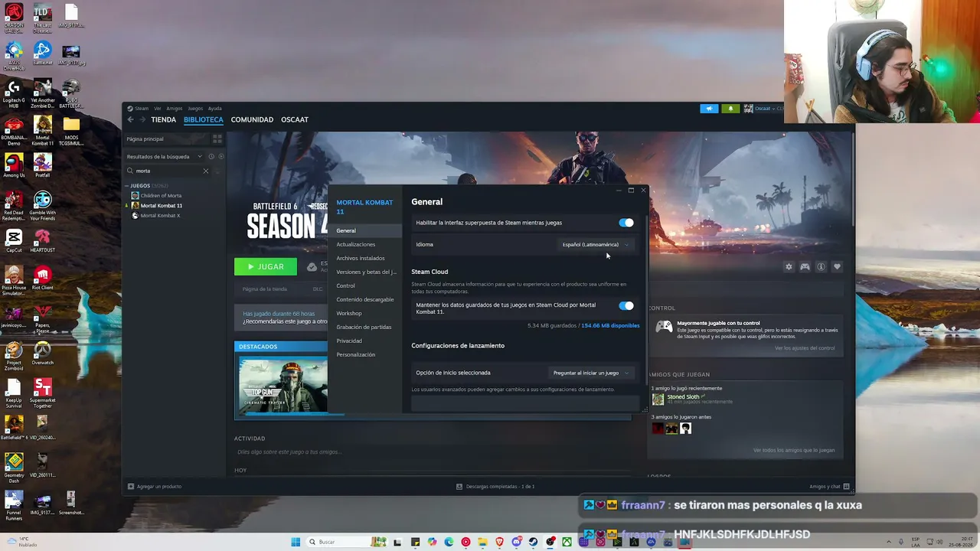Click Ver los ajustes del control
The image size is (980, 551).
(x=805, y=348)
